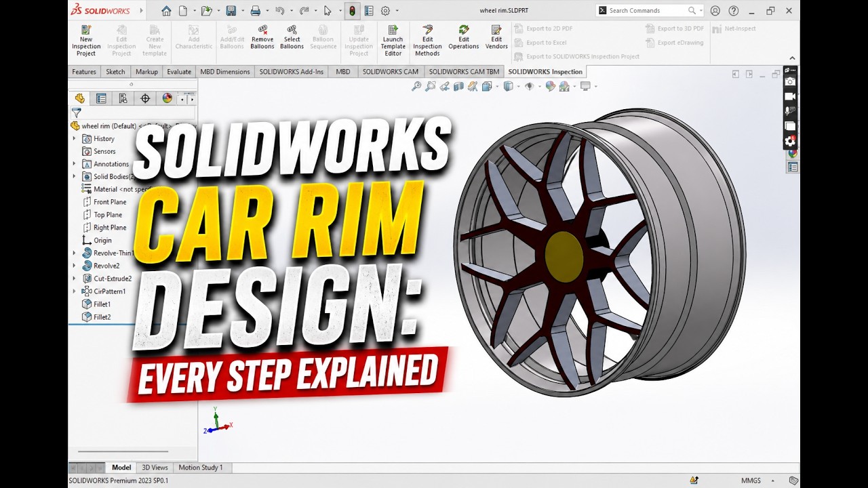Image resolution: width=868 pixels, height=488 pixels.
Task: Toggle the Hide/Show Items eye icon
Action: (x=530, y=86)
